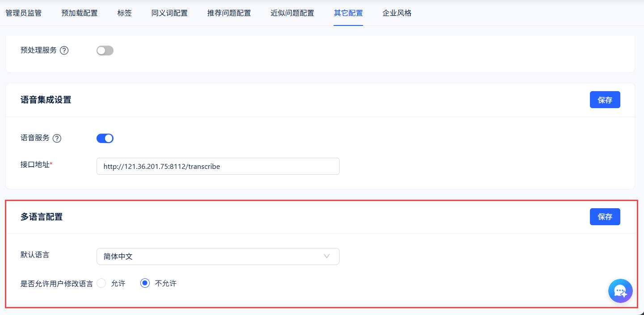
Task: Select the 近似问题配置 tab
Action: [292, 13]
